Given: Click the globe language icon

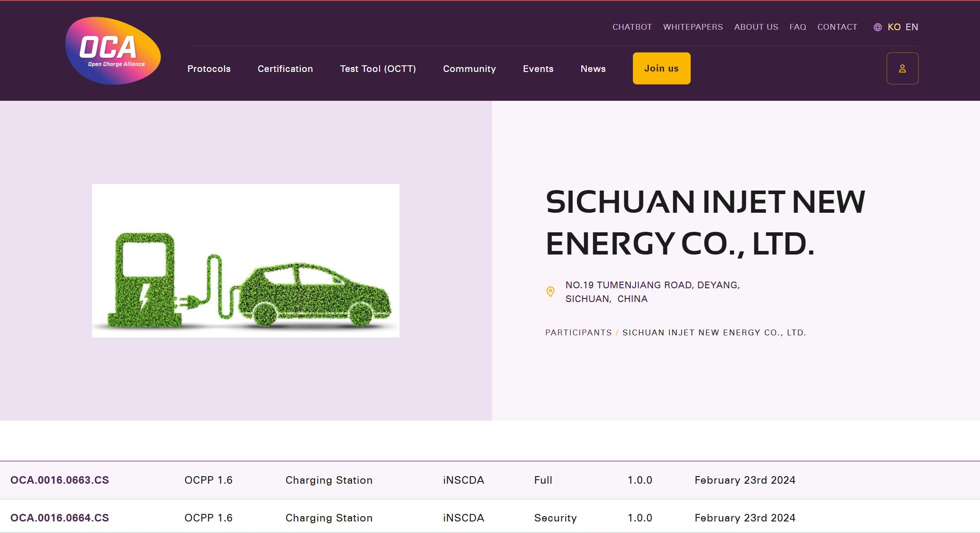Looking at the screenshot, I should 877,27.
